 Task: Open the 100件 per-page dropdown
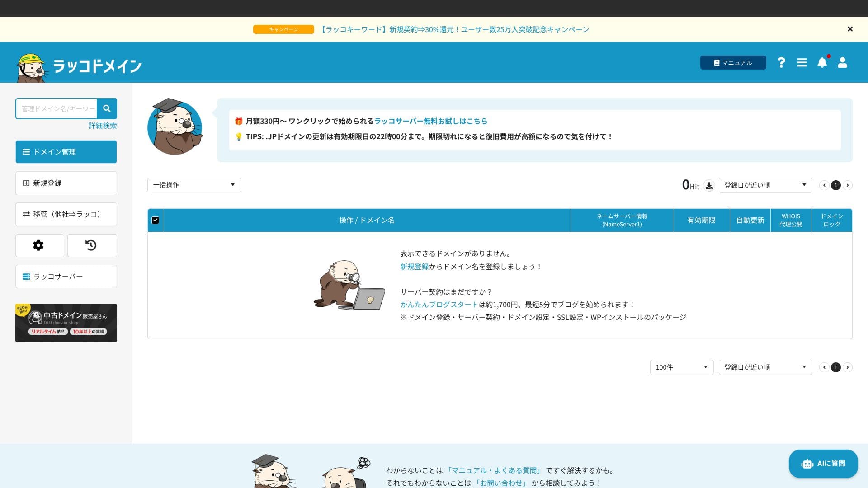point(681,367)
